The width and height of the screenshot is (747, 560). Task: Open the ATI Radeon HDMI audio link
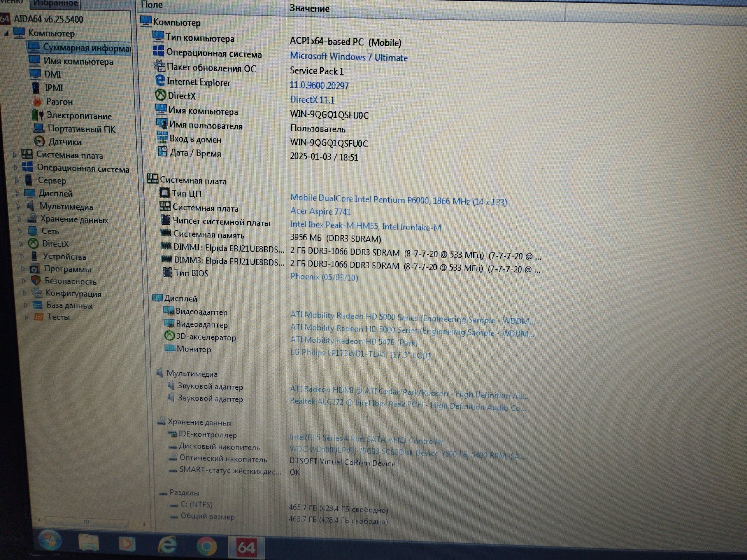point(409,392)
